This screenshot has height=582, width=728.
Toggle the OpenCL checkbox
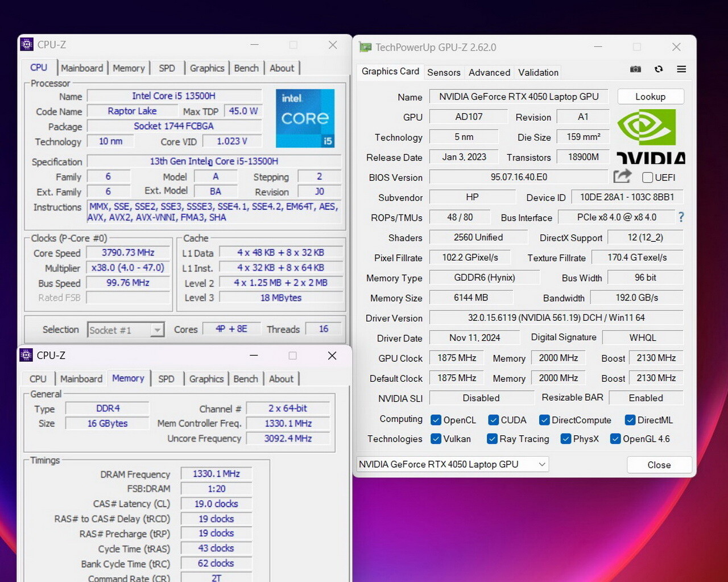click(x=436, y=420)
